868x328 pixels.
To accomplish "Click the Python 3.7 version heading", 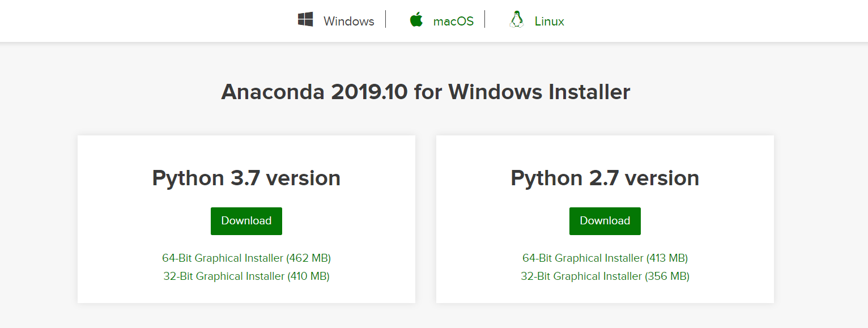I will pos(246,178).
